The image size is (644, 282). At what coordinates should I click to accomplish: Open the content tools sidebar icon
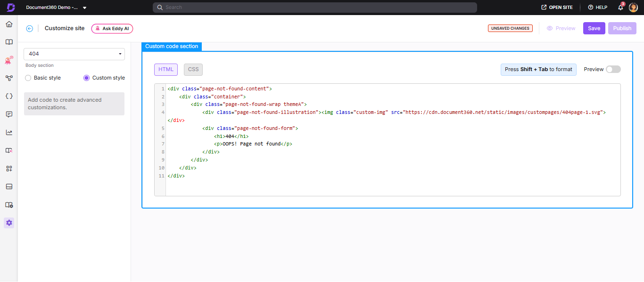pos(9,150)
